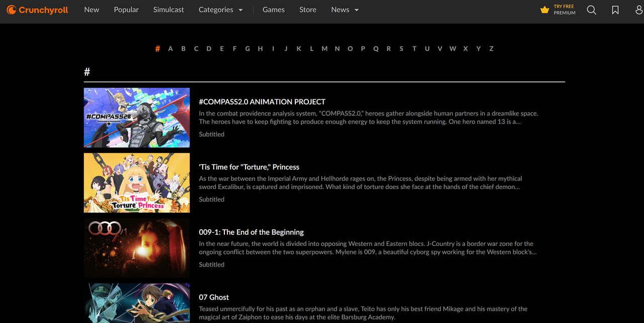Viewport: 644px width, 323px height.
Task: Jump to letter E in index
Action: 222,48
